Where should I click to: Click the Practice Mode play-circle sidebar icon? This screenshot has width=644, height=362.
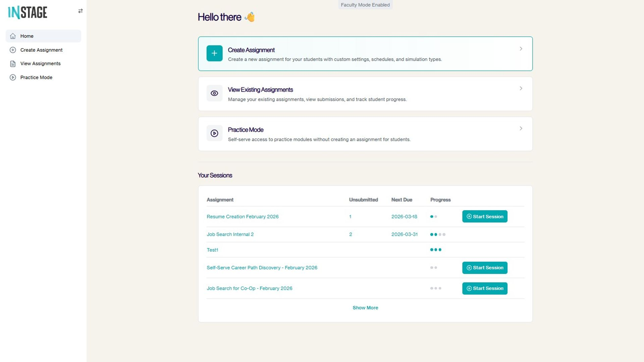point(13,77)
